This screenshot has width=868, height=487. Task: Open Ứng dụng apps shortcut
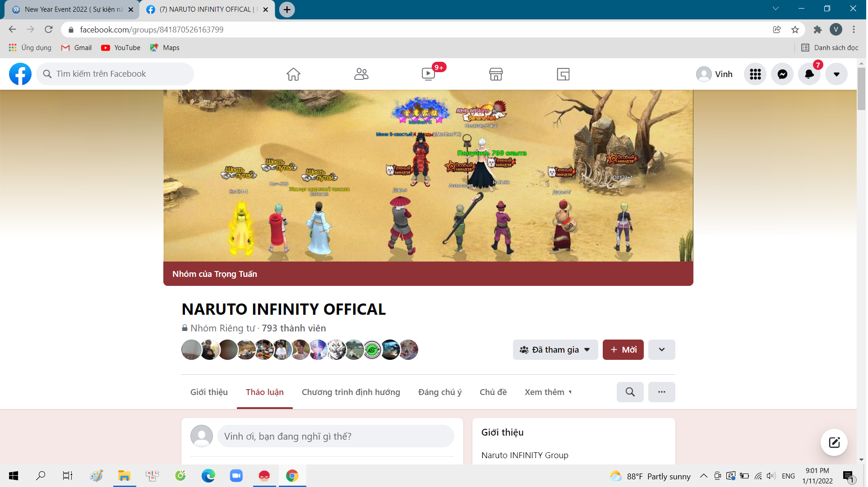(x=30, y=48)
